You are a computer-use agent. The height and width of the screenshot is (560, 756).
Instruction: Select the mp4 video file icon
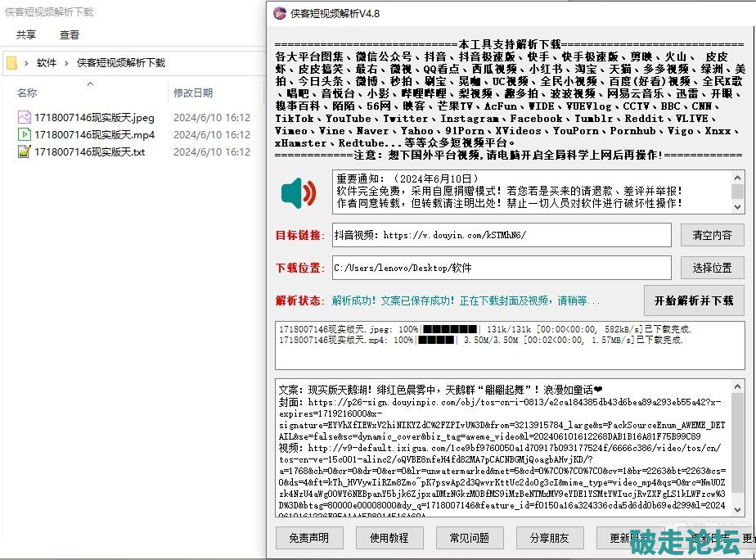click(x=25, y=134)
